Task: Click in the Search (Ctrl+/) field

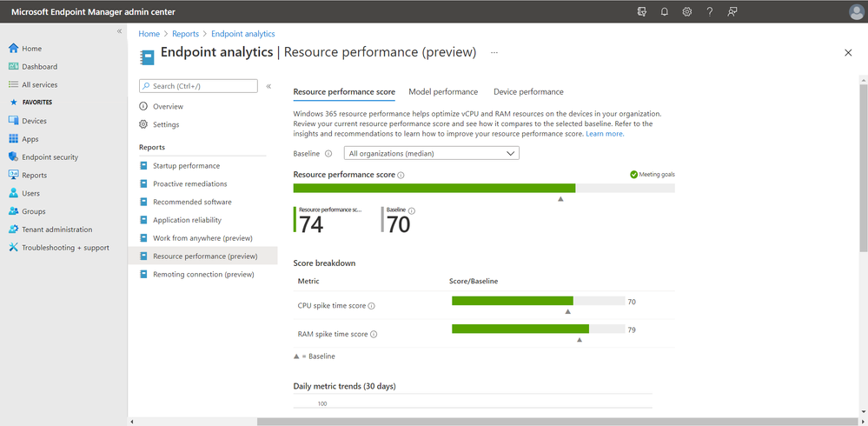Action: pos(198,86)
